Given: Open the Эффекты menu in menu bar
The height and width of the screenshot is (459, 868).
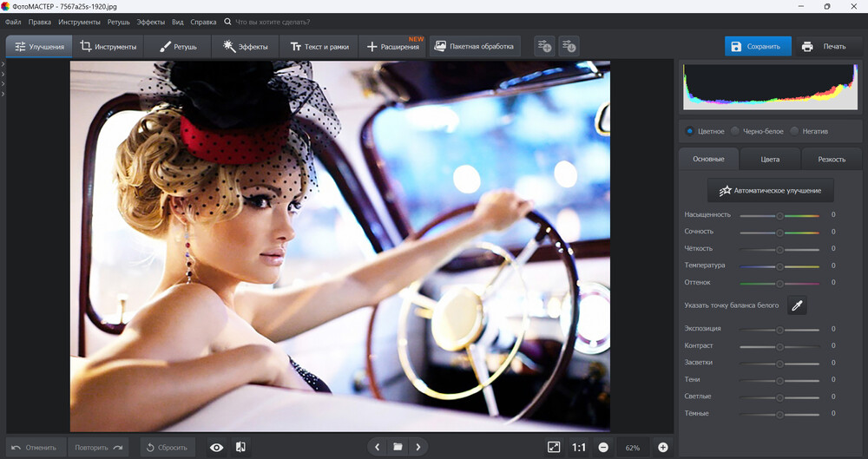Looking at the screenshot, I should (150, 23).
